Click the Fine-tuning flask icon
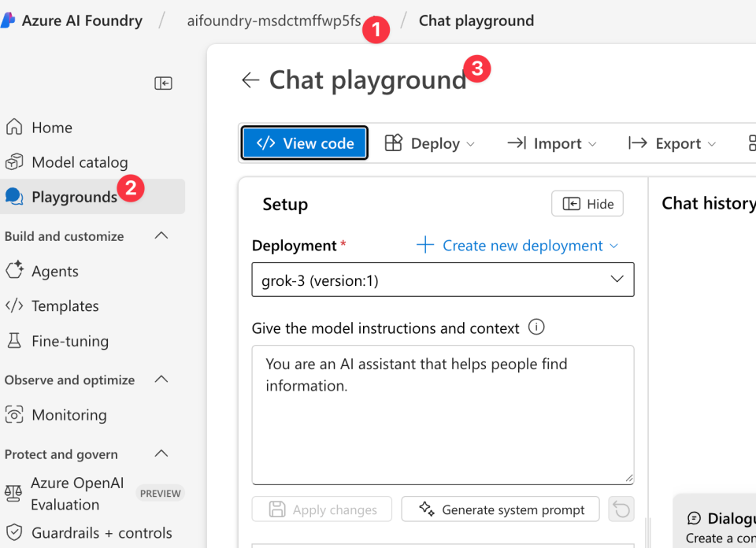756x548 pixels. pyautogui.click(x=14, y=341)
